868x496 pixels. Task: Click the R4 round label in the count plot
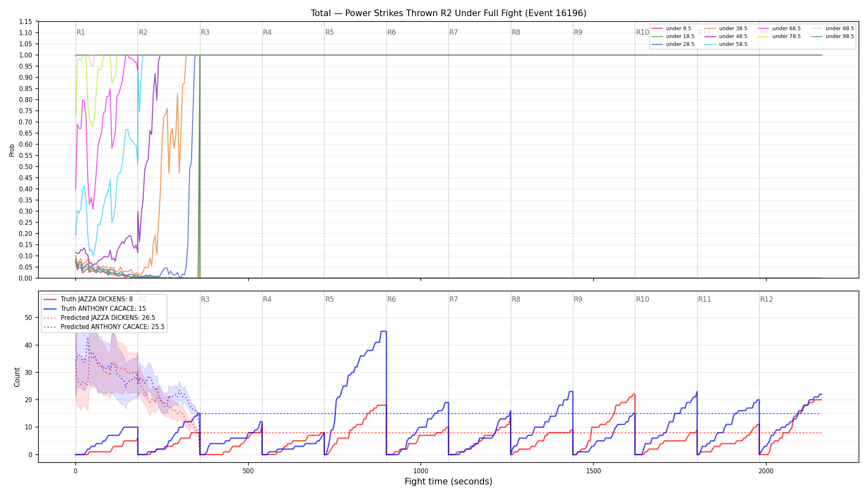(267, 299)
